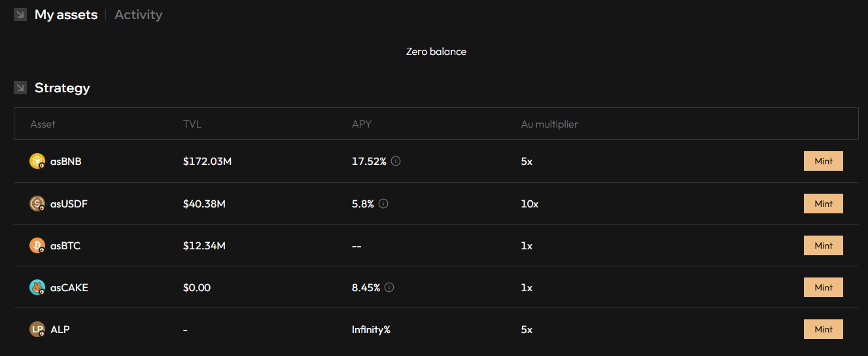Viewport: 868px width, 356px height.
Task: Mint asBNB
Action: [824, 161]
